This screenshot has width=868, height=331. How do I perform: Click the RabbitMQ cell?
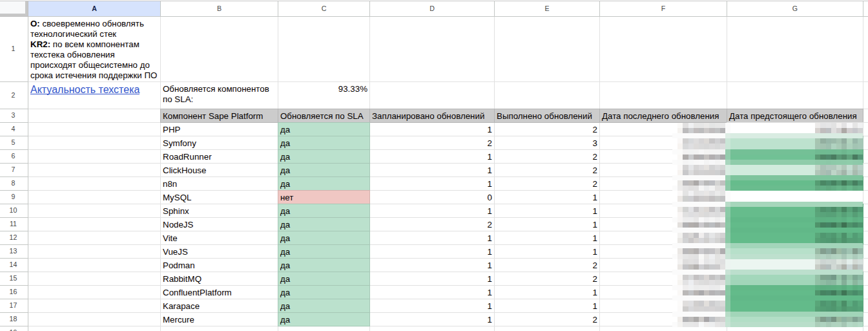[219, 279]
